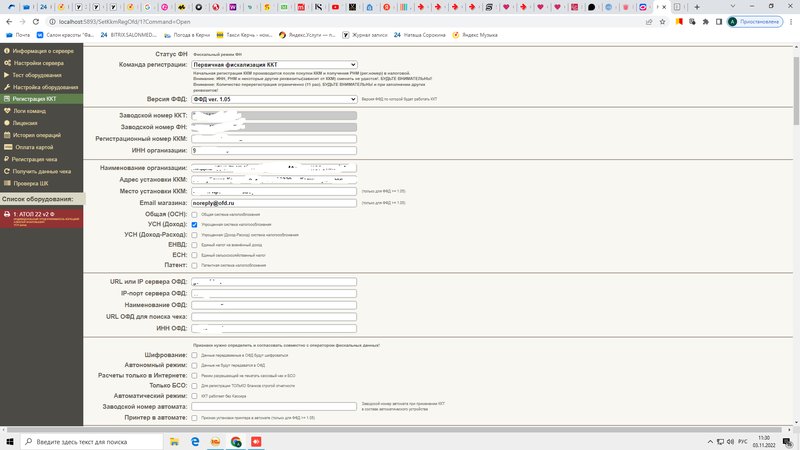Enable the Общая (ОСН) checkbox

(194, 215)
